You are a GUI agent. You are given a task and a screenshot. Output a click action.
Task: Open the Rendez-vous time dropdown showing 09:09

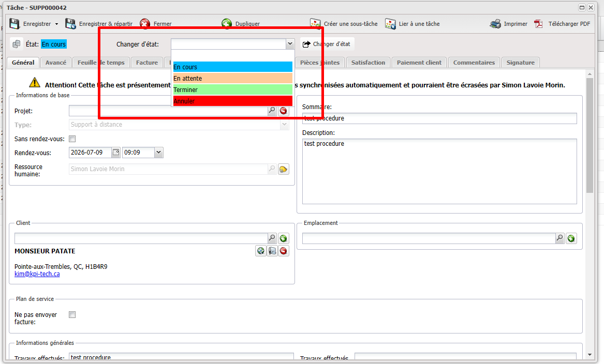pyautogui.click(x=158, y=153)
